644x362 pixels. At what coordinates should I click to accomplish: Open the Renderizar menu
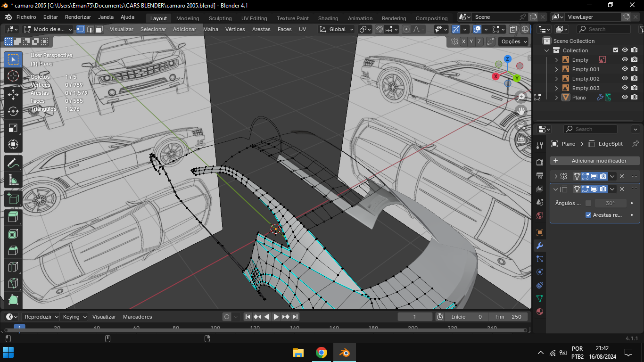[78, 17]
